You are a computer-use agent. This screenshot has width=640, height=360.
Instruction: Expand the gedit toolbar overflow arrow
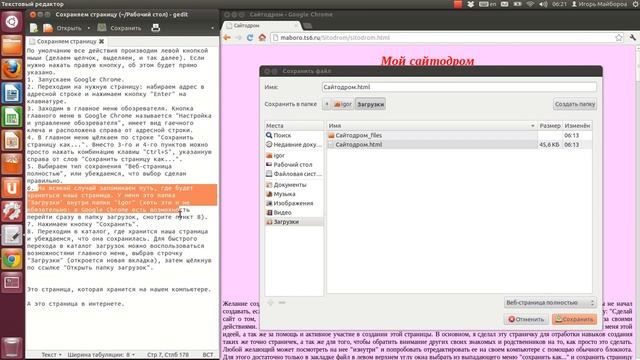tap(212, 28)
